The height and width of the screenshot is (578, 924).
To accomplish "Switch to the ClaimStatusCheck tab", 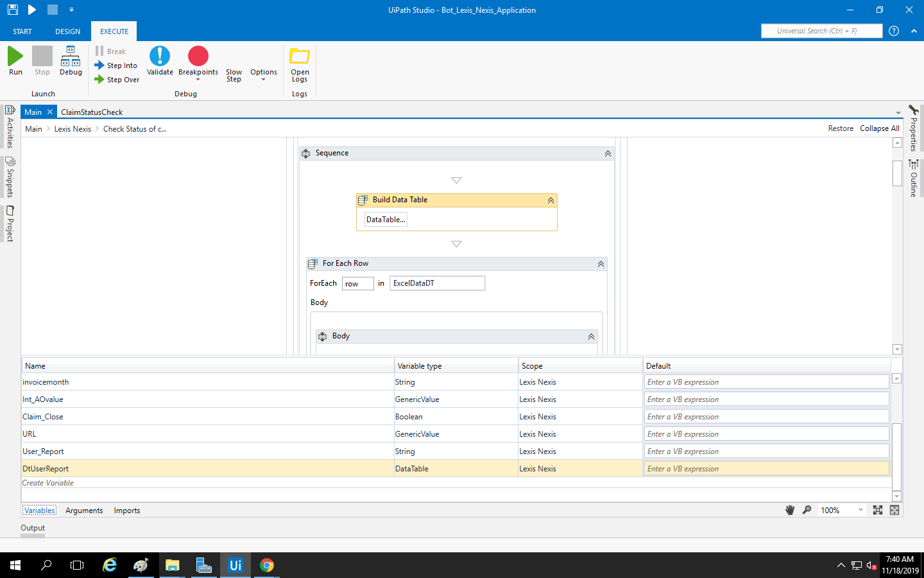I will point(92,112).
